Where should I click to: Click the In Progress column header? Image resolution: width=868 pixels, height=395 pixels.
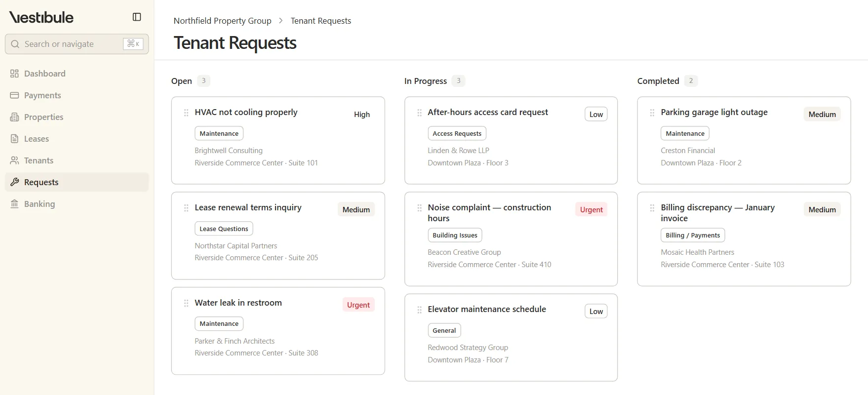(x=426, y=81)
